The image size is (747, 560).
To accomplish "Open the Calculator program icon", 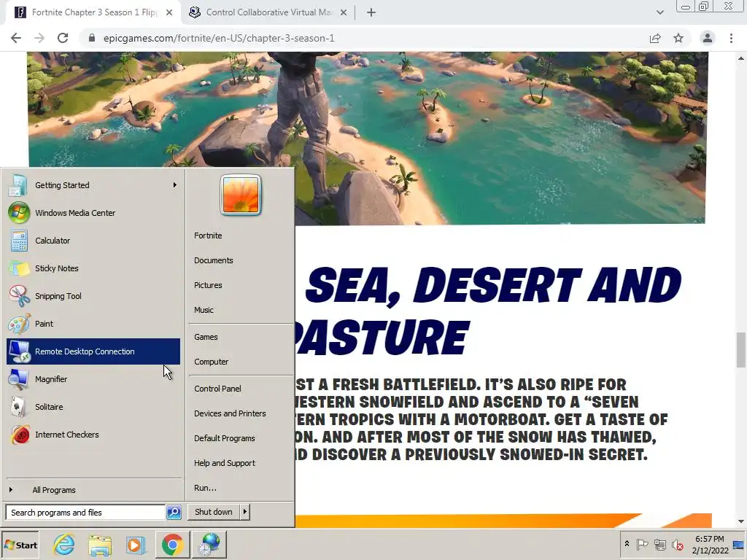I will 19,241.
